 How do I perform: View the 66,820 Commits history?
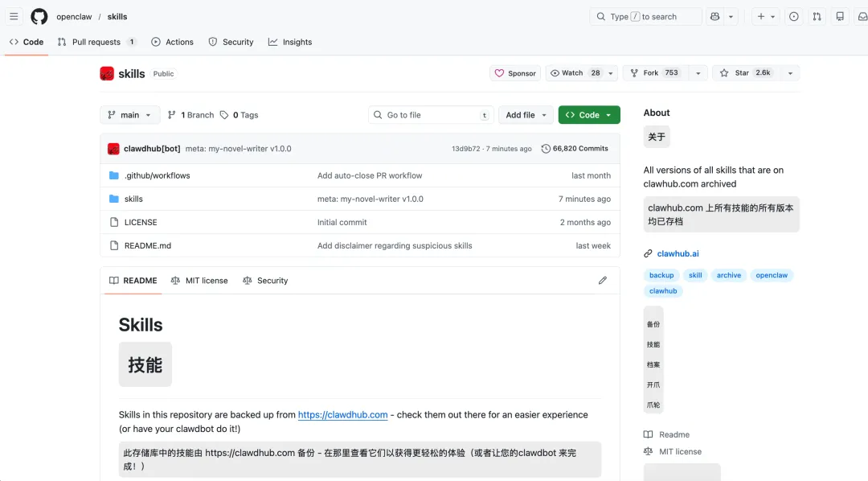tap(575, 149)
